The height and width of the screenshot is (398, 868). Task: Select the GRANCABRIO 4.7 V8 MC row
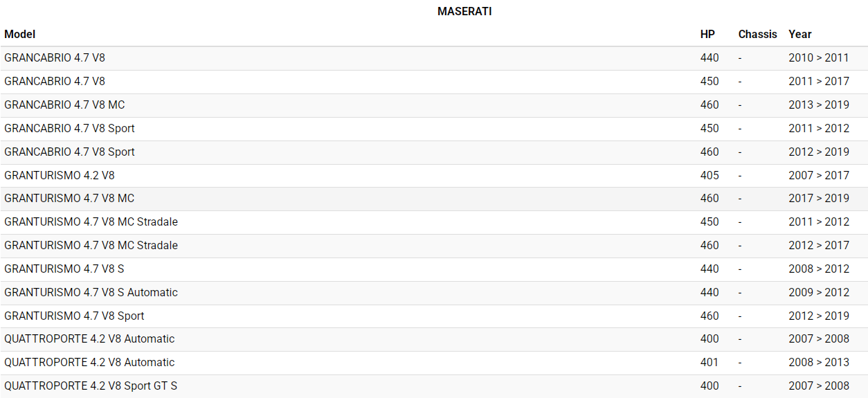[64, 105]
